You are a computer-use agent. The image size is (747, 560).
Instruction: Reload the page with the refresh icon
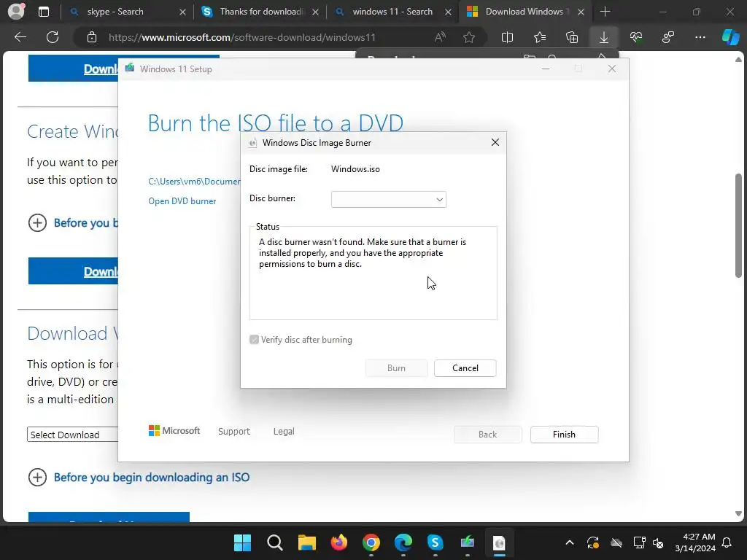(x=53, y=37)
